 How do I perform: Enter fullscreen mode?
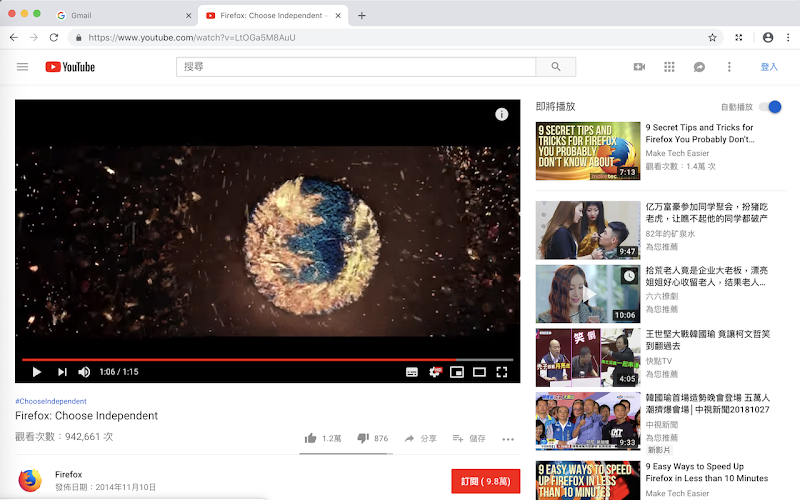tap(502, 372)
